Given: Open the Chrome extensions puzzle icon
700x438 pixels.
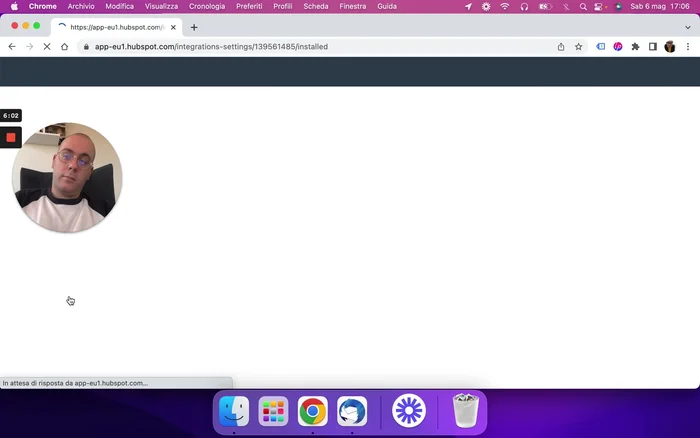Looking at the screenshot, I should [x=635, y=47].
